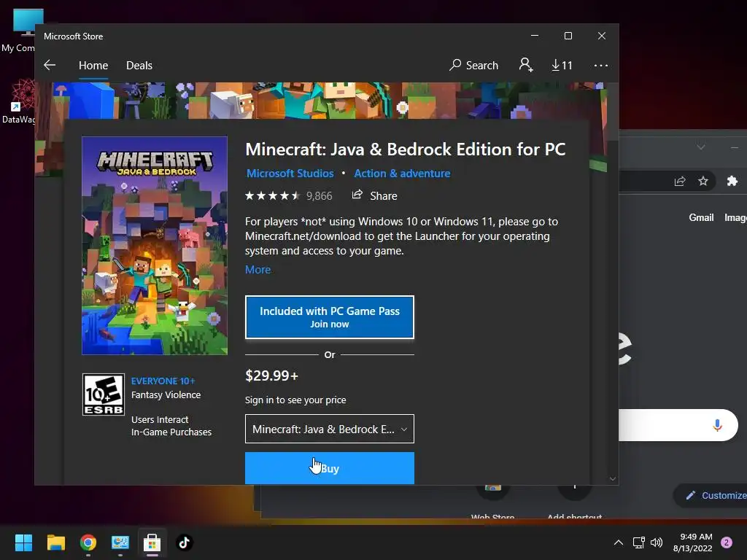
Task: Click the star rating with 9,866 reviews
Action: [x=289, y=195]
